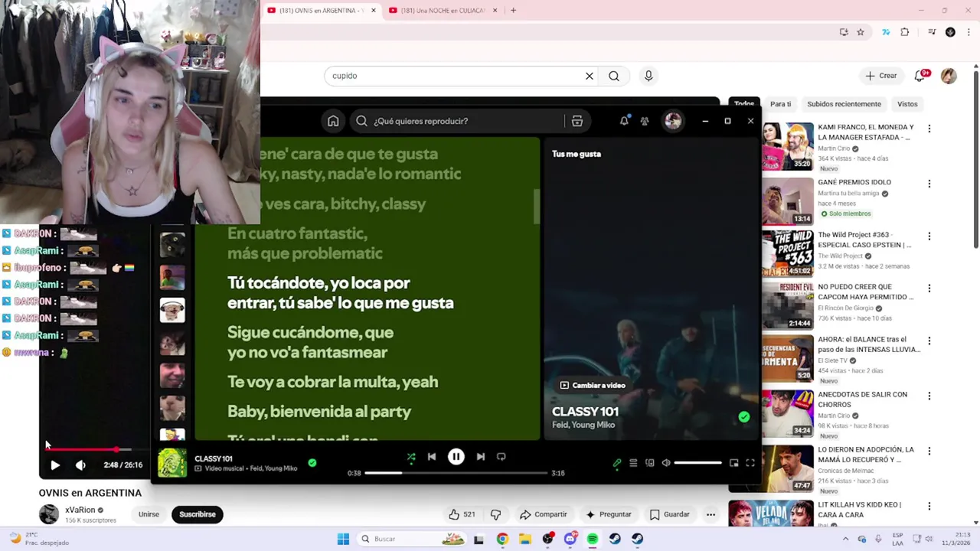Click 'Unirse' channel membership button

tap(149, 514)
